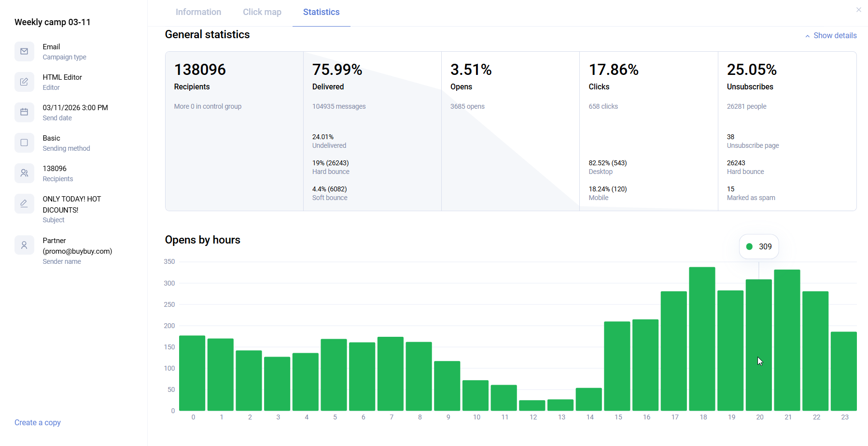Viewport: 868px width, 446px height.
Task: Click the Subject pen icon
Action: (24, 204)
